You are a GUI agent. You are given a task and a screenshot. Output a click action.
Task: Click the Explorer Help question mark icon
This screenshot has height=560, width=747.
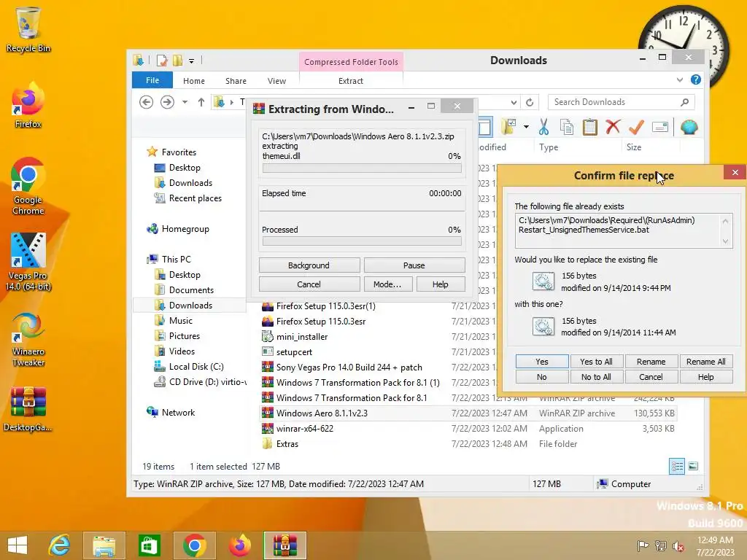tap(695, 79)
